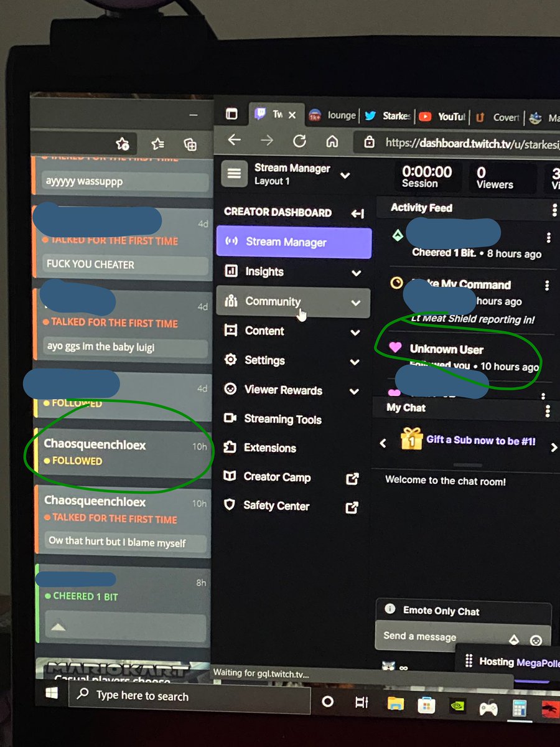Click 'Ow that hurt but I blame myself' message
The width and height of the screenshot is (560, 747).
tap(126, 542)
